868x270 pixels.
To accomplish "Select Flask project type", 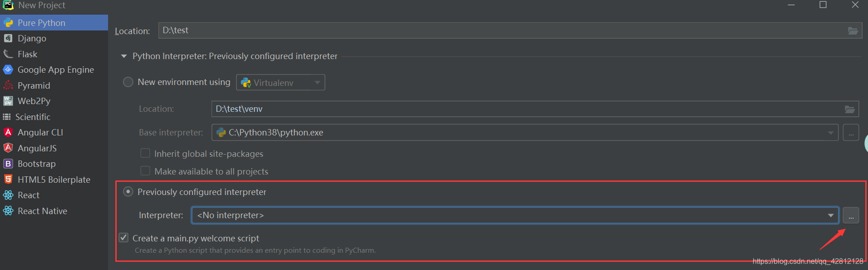I will coord(54,54).
